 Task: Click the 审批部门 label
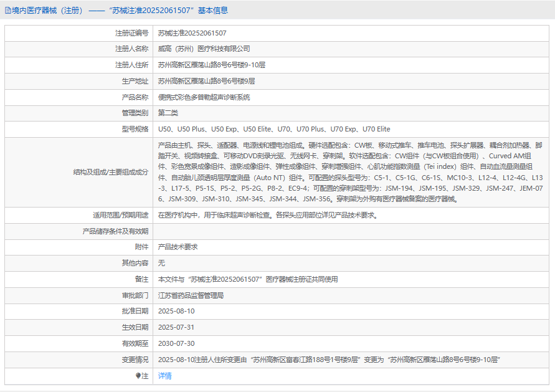135,295
